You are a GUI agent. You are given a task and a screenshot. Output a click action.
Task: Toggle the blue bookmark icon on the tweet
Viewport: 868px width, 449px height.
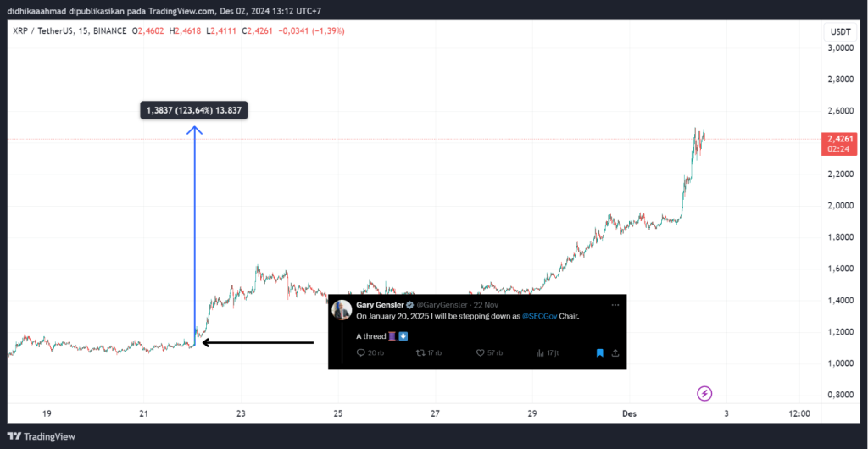tap(599, 352)
